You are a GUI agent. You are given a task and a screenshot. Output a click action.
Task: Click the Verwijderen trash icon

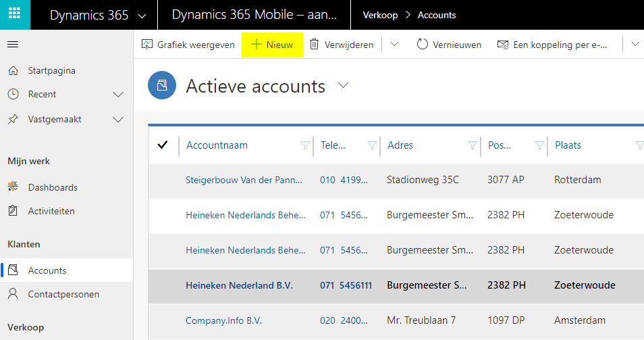tap(314, 45)
